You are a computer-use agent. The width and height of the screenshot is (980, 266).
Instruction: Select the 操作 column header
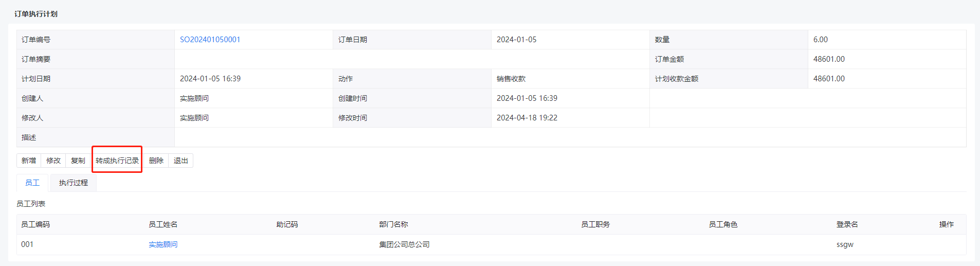click(946, 224)
